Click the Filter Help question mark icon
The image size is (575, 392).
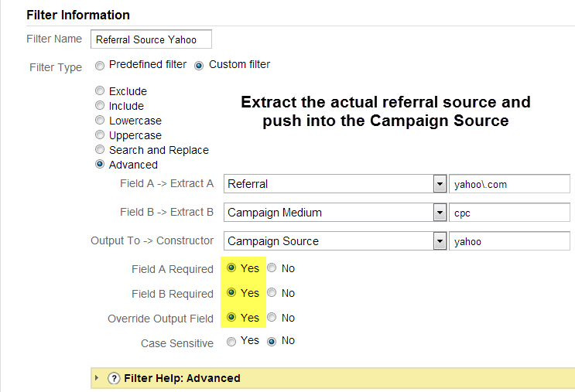(114, 378)
